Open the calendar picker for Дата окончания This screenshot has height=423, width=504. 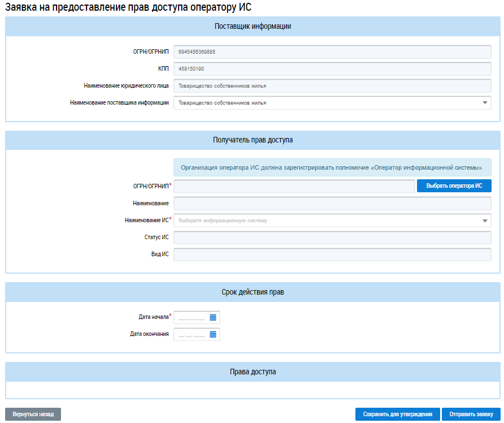pyautogui.click(x=213, y=334)
